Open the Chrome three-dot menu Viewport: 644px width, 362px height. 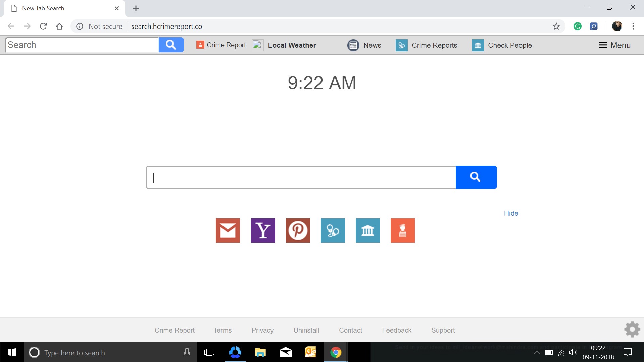633,26
